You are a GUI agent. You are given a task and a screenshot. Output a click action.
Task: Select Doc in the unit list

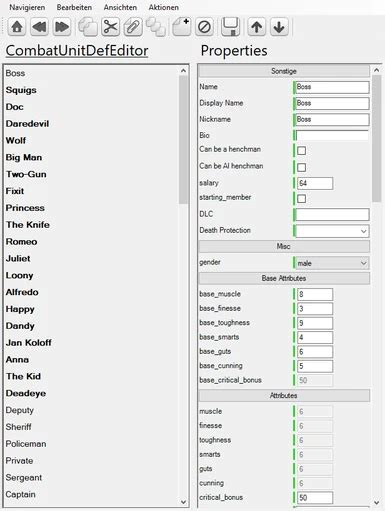click(x=14, y=107)
